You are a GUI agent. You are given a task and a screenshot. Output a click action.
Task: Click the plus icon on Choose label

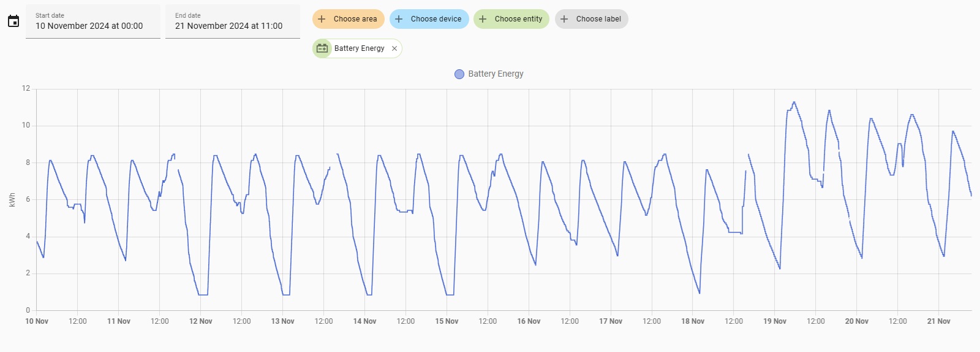click(x=564, y=19)
